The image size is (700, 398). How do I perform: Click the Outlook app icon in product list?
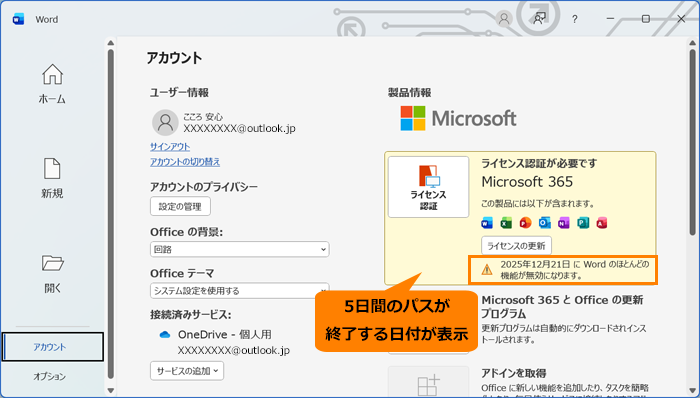(x=545, y=222)
